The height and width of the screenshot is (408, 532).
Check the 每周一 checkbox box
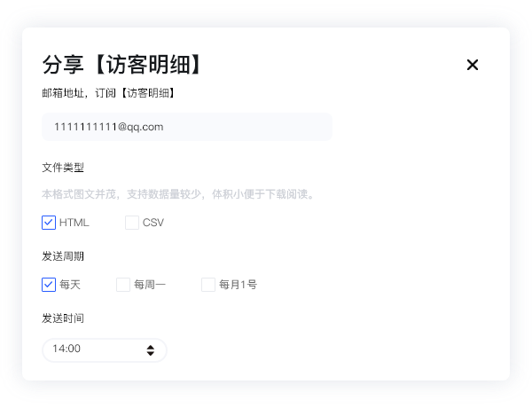pyautogui.click(x=123, y=285)
